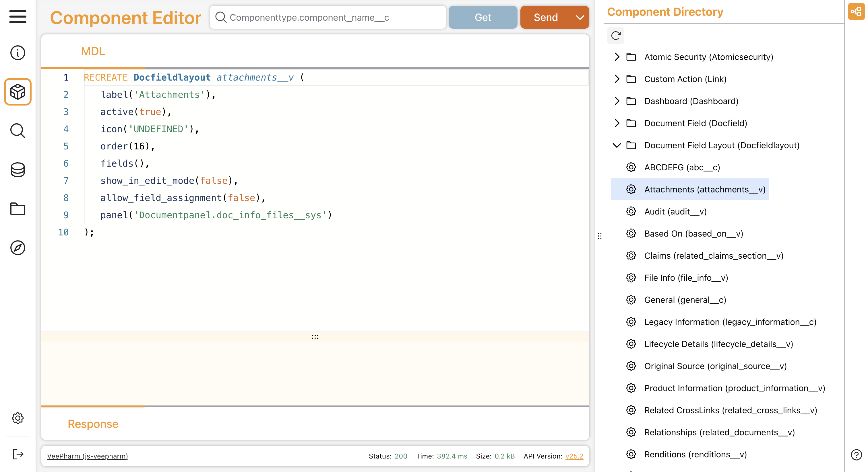Open the v25.2 API version link
The height and width of the screenshot is (472, 868).
[x=574, y=456]
